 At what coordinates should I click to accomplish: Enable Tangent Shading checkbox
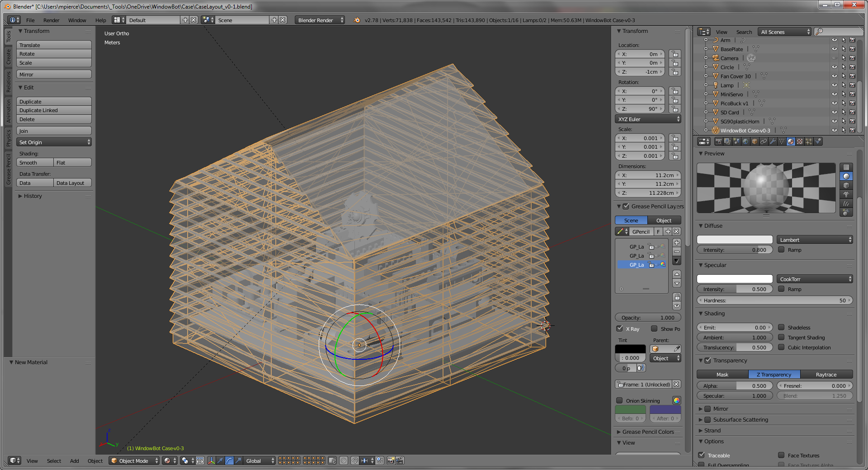pos(781,337)
